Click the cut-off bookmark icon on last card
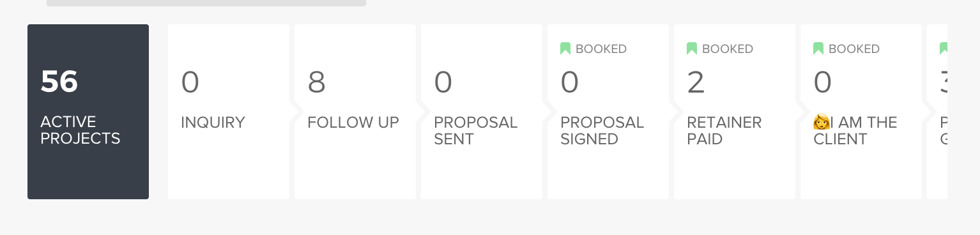 pyautogui.click(x=944, y=49)
